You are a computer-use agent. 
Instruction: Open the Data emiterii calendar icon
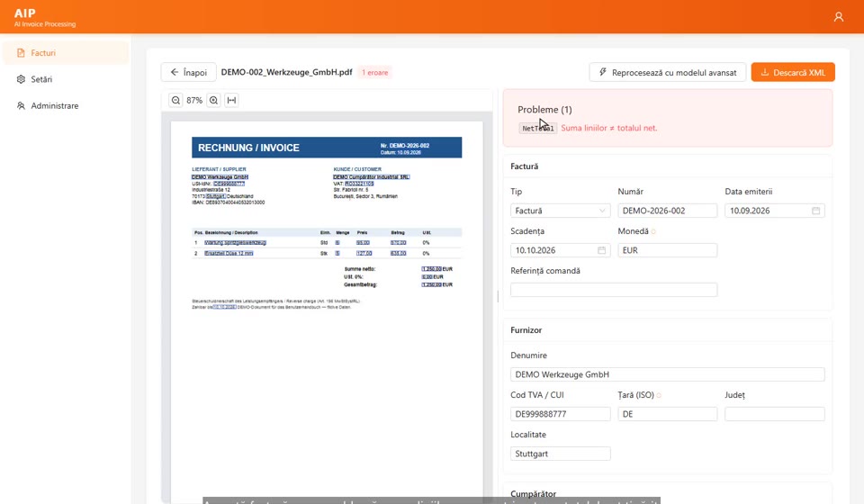click(815, 211)
